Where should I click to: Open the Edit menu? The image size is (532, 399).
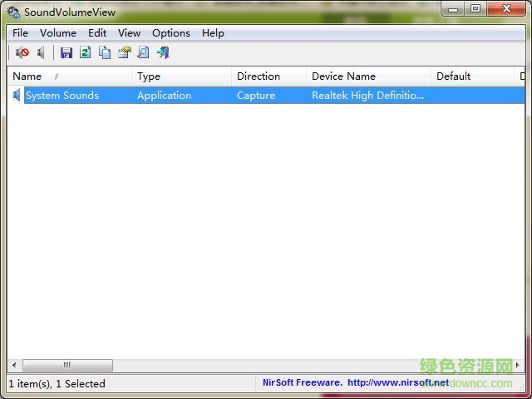[x=97, y=33]
